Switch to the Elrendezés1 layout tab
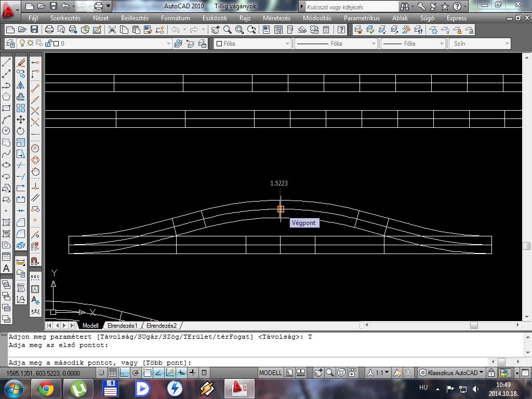The height and width of the screenshot is (399, 532). click(x=123, y=326)
